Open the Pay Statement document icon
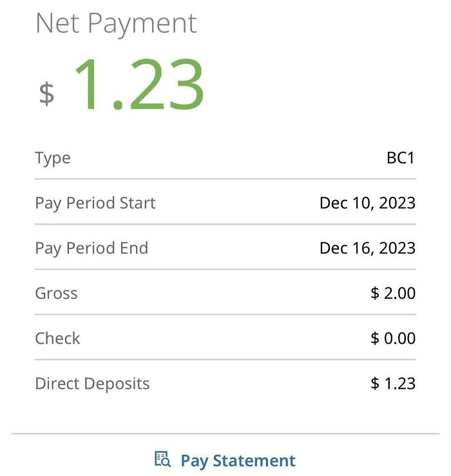This screenshot has width=451, height=476. click(162, 459)
